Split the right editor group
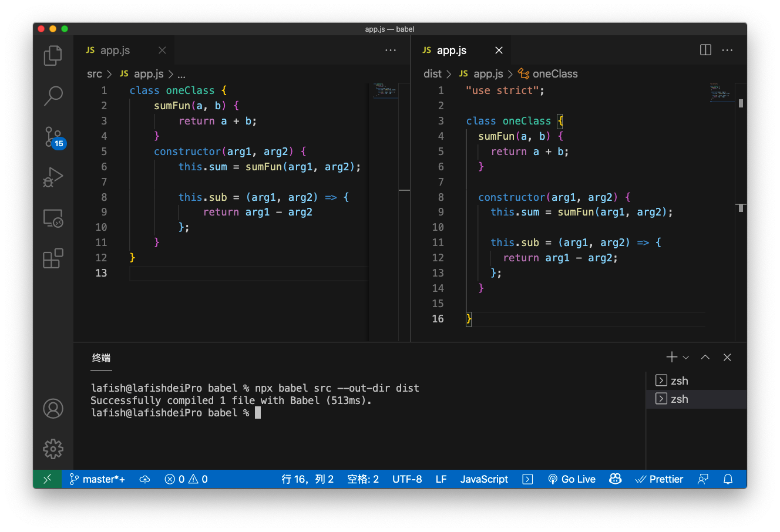Image resolution: width=780 pixels, height=532 pixels. pos(705,50)
